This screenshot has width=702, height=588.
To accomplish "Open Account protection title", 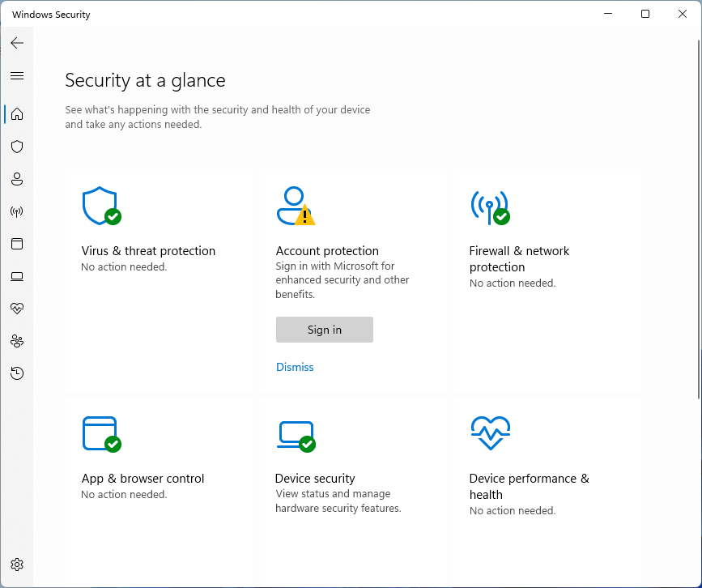I will pyautogui.click(x=327, y=251).
